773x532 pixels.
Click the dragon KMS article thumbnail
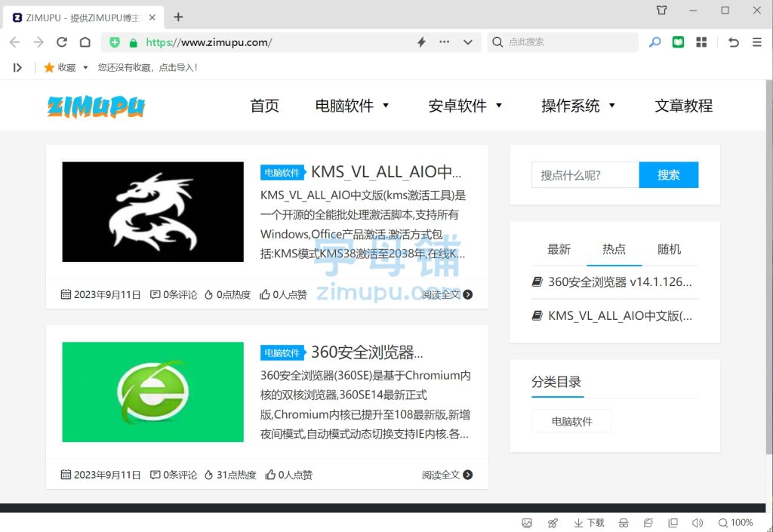point(152,212)
